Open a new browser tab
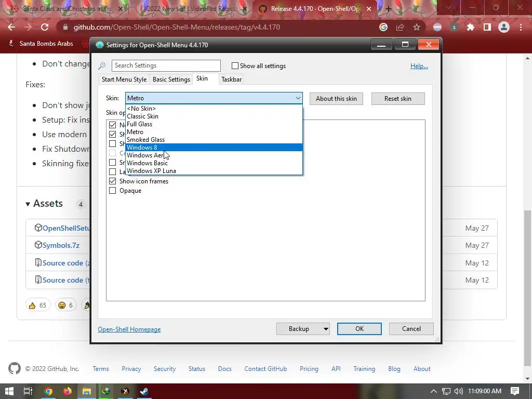The width and height of the screenshot is (532, 399). pyautogui.click(x=389, y=9)
